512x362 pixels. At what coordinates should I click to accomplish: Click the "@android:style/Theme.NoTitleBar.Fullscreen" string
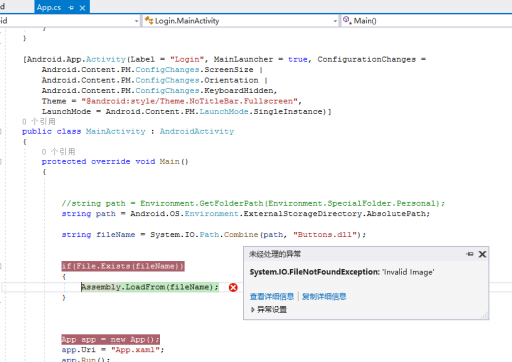(x=189, y=101)
